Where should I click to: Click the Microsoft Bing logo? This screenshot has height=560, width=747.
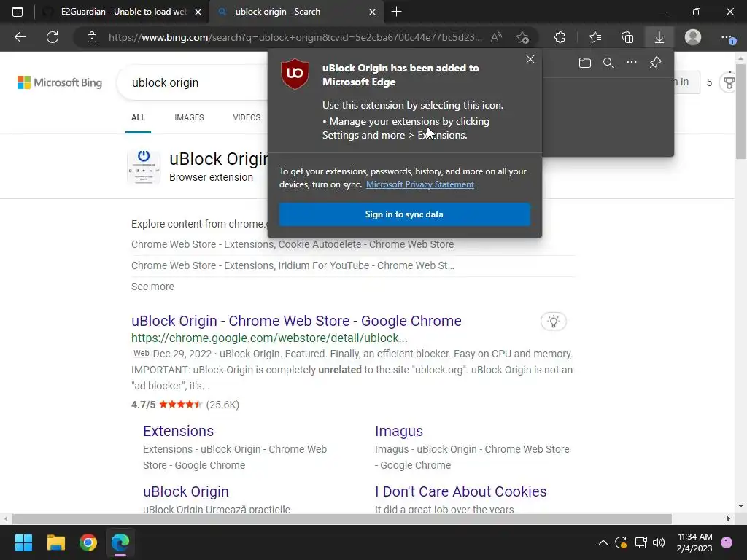pos(60,82)
